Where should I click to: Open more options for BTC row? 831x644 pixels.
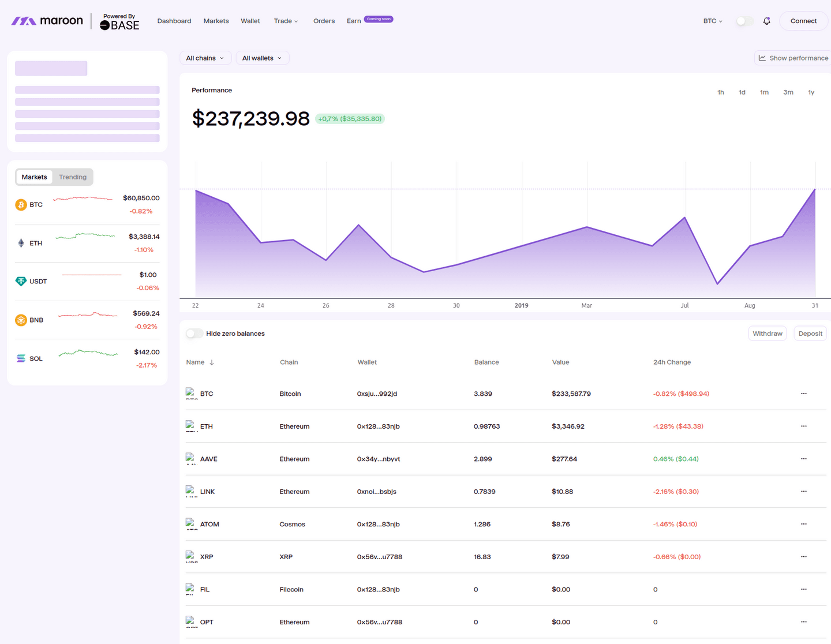(x=804, y=394)
